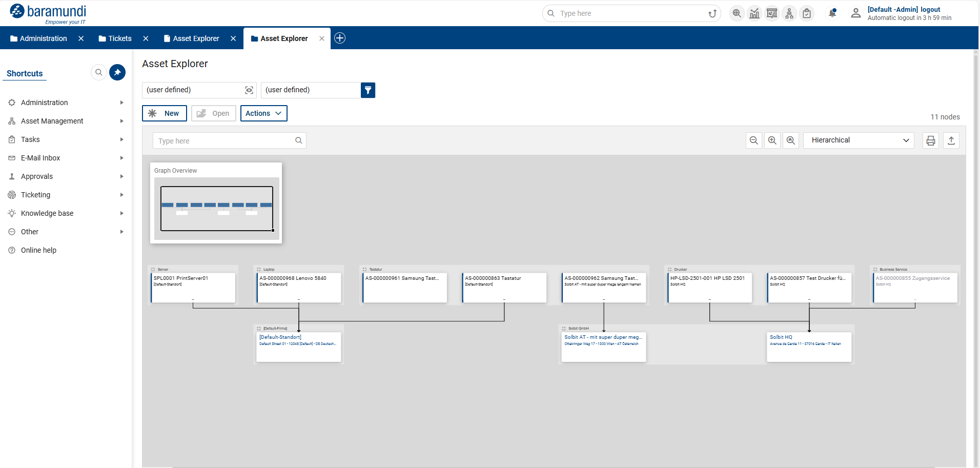Toggle the pin icon beside Shortcuts
This screenshot has width=980, height=468.
[117, 72]
